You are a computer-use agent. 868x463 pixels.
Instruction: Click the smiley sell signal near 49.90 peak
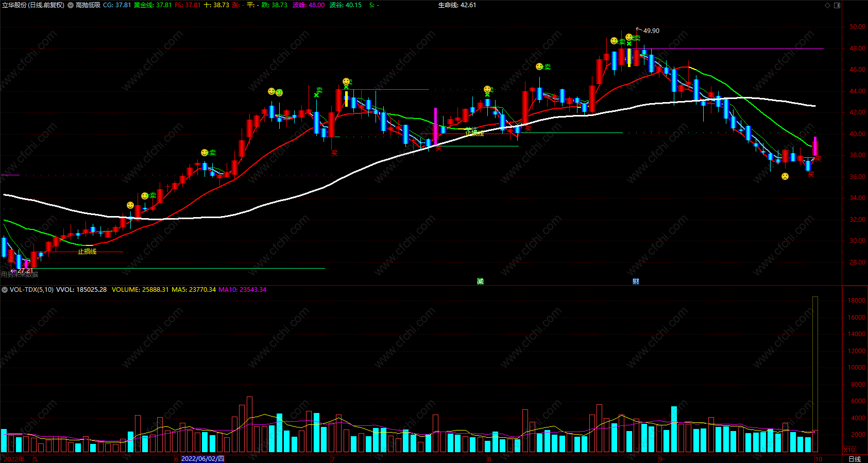(x=629, y=37)
